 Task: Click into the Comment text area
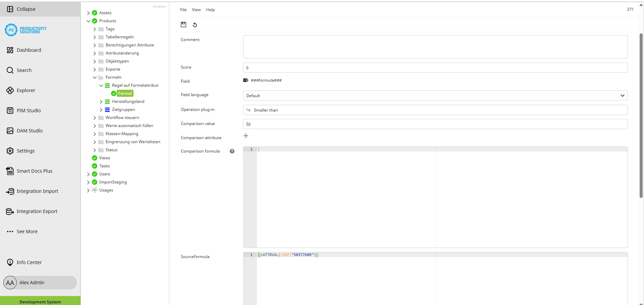pyautogui.click(x=435, y=46)
